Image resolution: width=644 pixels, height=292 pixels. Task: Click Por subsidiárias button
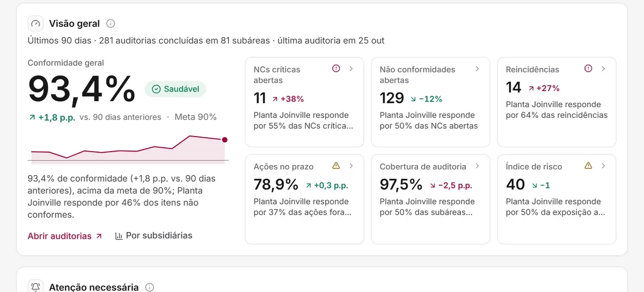[x=153, y=236]
